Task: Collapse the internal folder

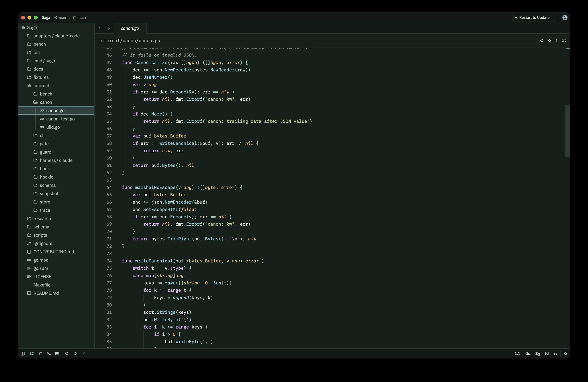Action: [x=56, y=86]
